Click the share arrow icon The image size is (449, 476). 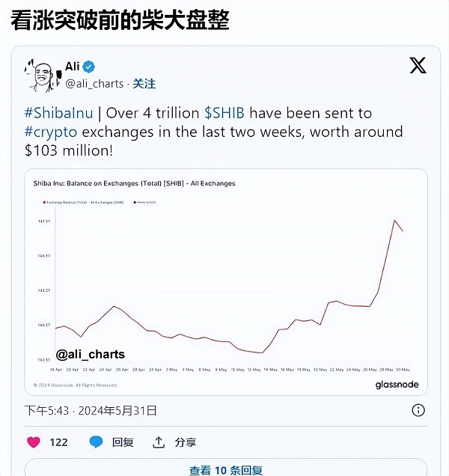point(158,442)
